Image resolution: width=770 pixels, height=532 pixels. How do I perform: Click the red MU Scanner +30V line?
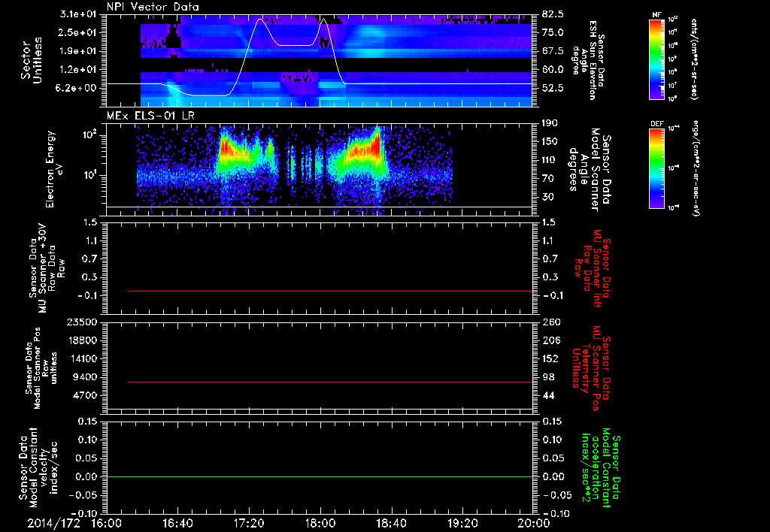[x=330, y=291]
